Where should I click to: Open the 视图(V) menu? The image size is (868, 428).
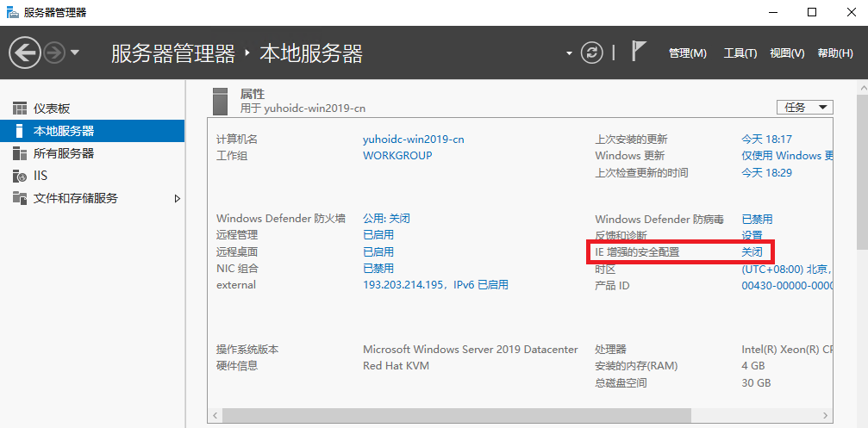[786, 53]
